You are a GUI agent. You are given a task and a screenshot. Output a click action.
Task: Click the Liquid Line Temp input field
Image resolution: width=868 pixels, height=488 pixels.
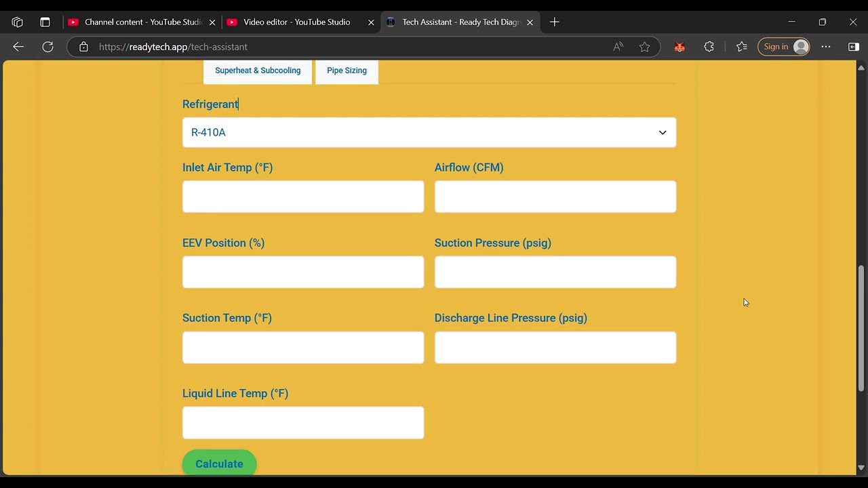[x=303, y=422]
